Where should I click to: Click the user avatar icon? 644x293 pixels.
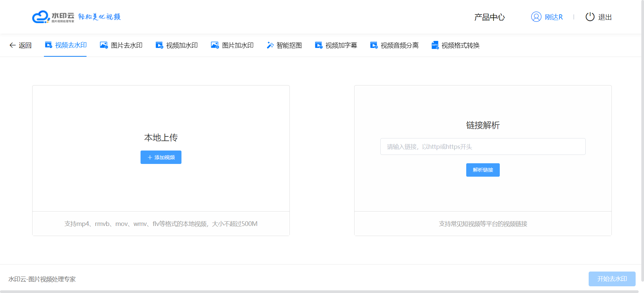tap(536, 17)
